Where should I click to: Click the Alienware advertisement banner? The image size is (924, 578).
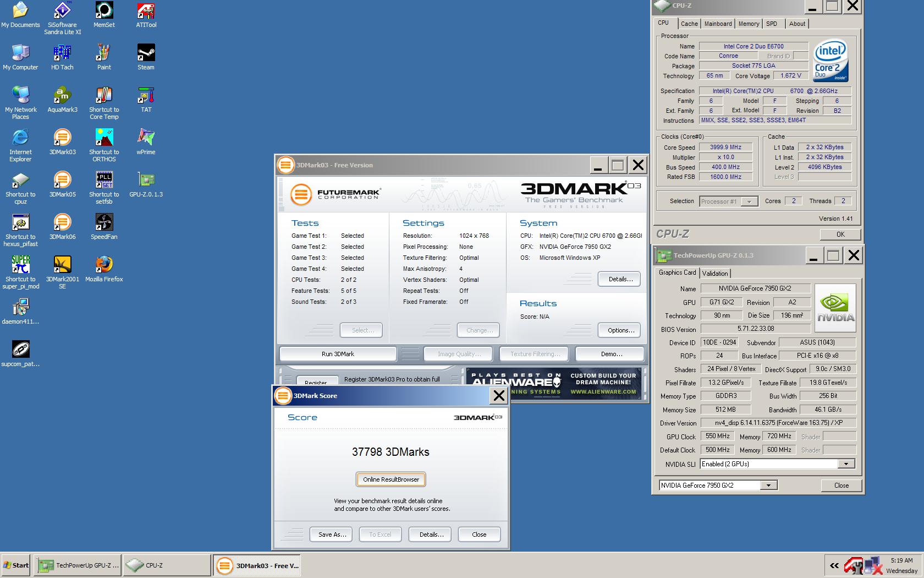pyautogui.click(x=553, y=383)
